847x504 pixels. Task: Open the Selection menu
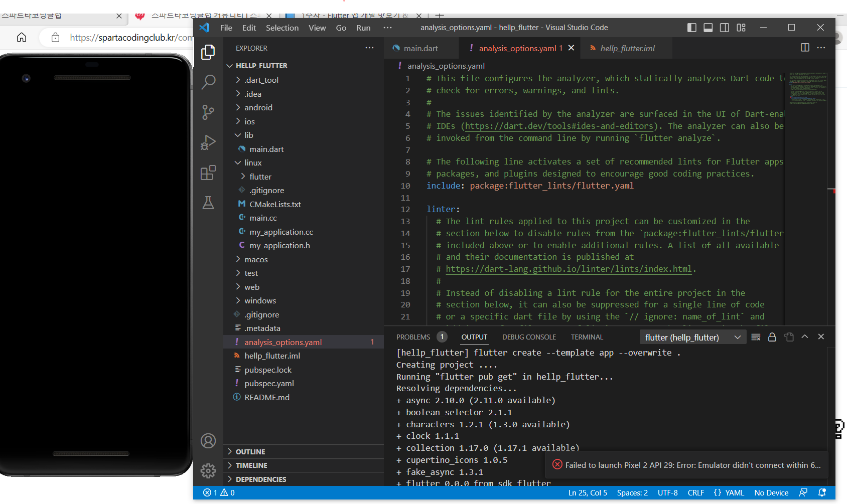[282, 28]
